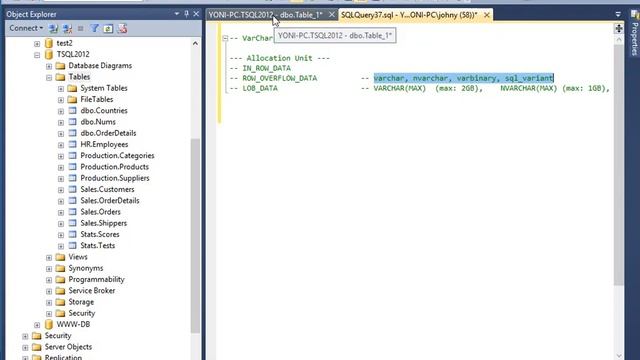
Task: Select the Security folder under TSQL2012
Action: 82,313
